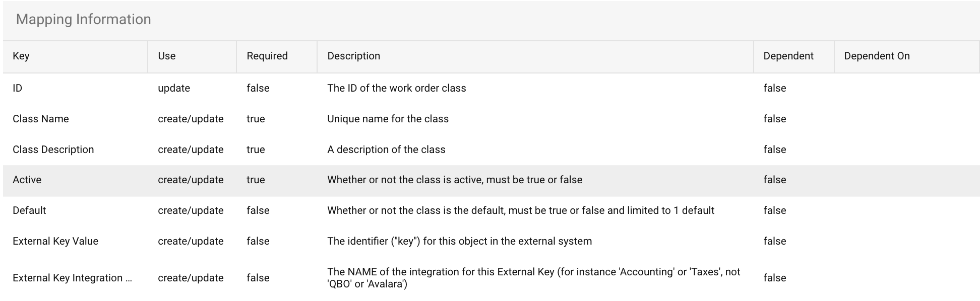Screen dimensions: 980x301
Task: Click the Use column header
Action: pyautogui.click(x=167, y=56)
